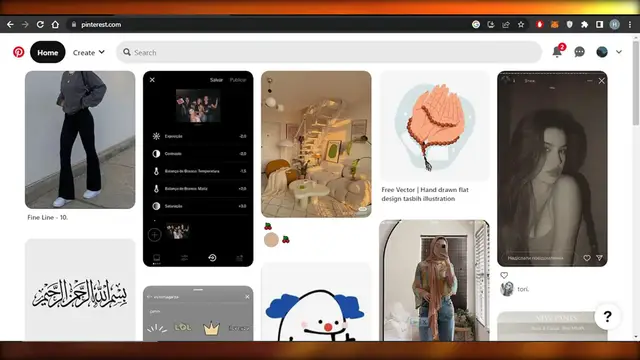Expand the Create dropdown
Screen dimensions: 640x360
tap(89, 52)
